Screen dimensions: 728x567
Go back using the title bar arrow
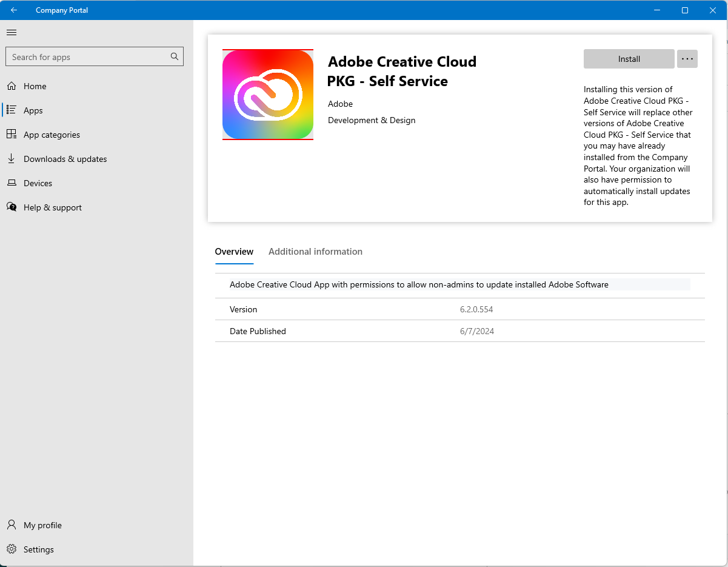14,10
